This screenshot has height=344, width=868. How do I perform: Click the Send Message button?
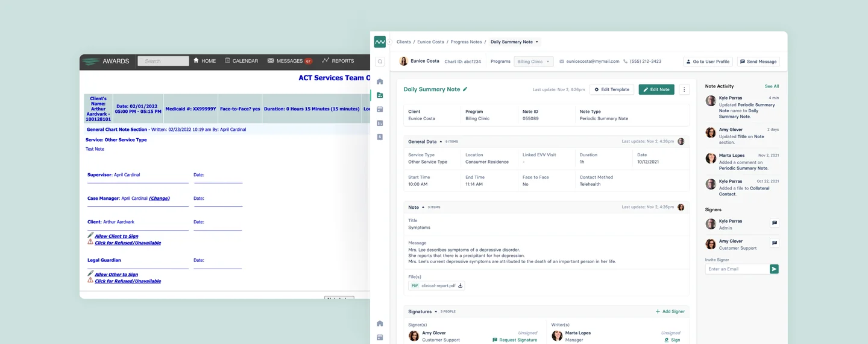point(758,62)
